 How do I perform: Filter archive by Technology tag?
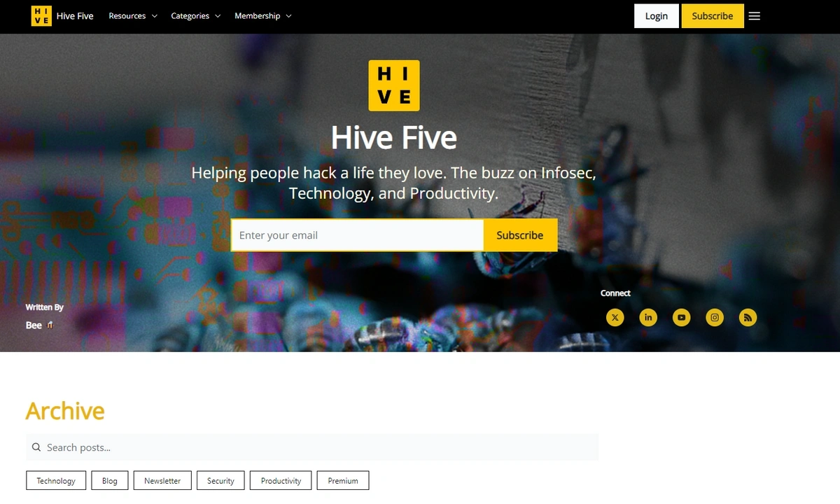click(56, 481)
